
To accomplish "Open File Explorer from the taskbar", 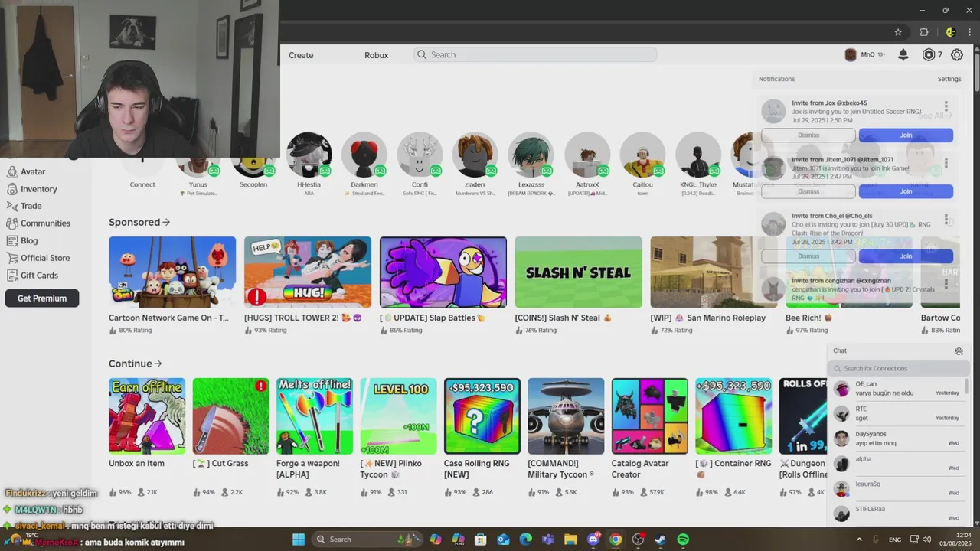I will (570, 540).
